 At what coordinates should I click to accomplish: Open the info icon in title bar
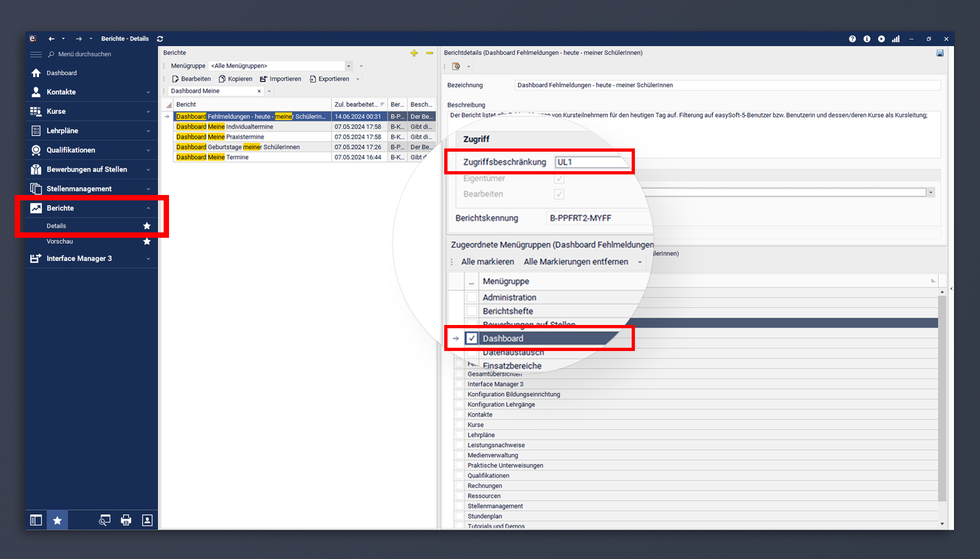[867, 39]
